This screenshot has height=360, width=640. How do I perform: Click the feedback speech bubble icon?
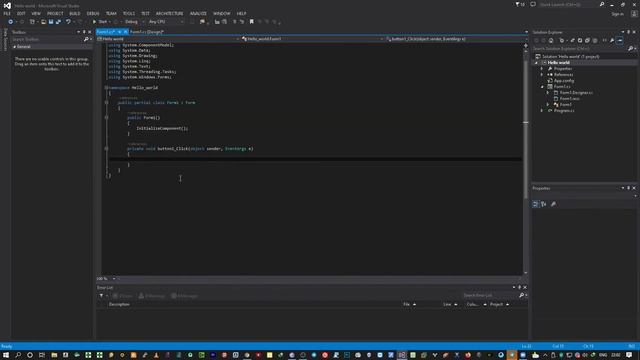[533, 4]
